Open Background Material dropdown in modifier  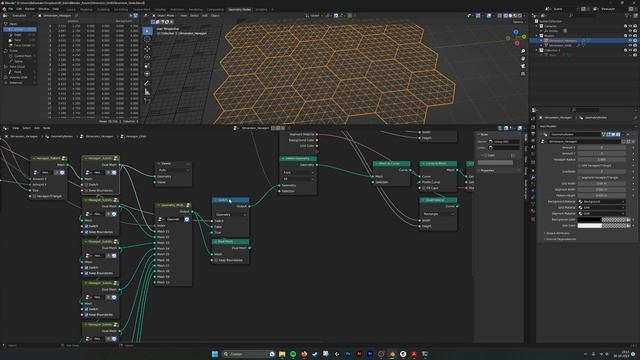click(x=602, y=202)
